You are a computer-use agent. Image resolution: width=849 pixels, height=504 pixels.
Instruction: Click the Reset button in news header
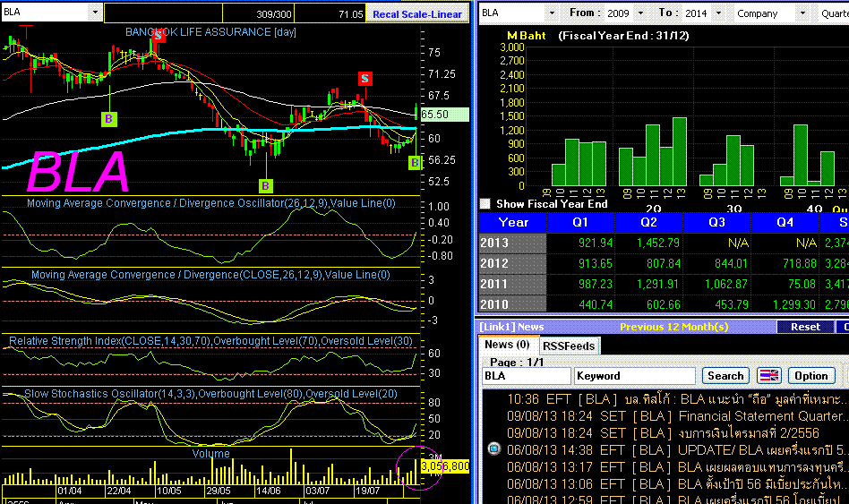(805, 327)
